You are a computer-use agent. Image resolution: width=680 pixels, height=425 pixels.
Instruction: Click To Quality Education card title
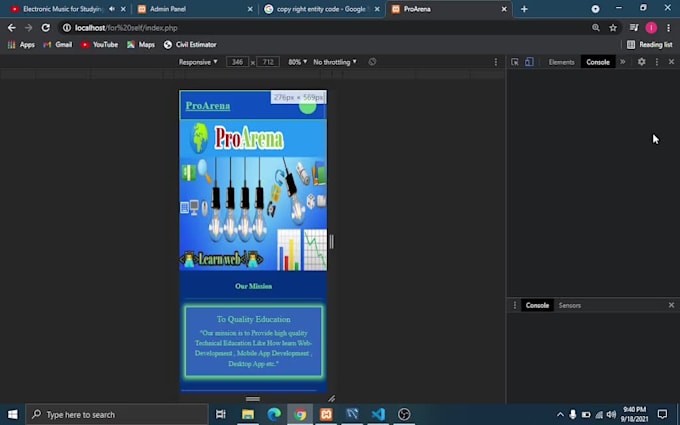pyautogui.click(x=254, y=319)
